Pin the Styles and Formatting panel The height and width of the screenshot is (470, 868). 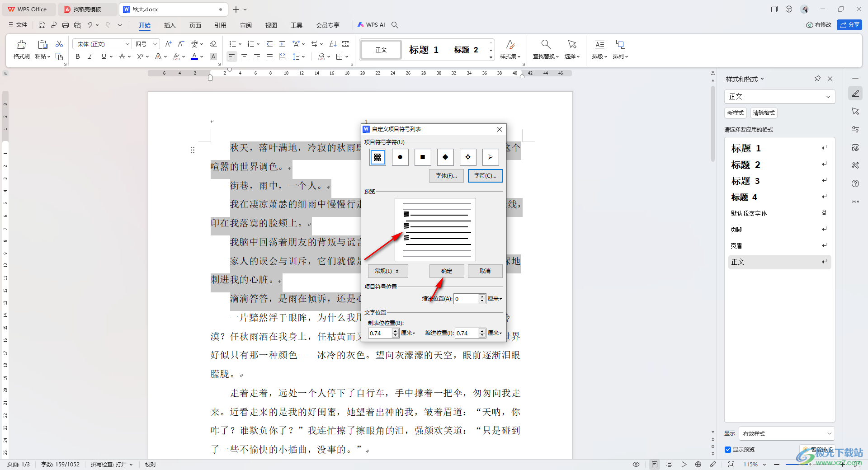coord(817,79)
